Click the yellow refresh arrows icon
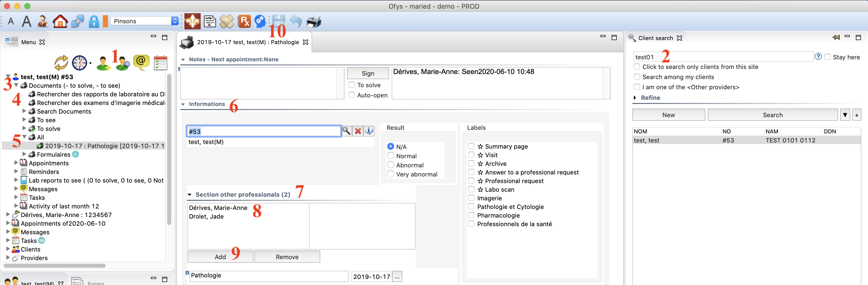The image size is (868, 285). 61,63
